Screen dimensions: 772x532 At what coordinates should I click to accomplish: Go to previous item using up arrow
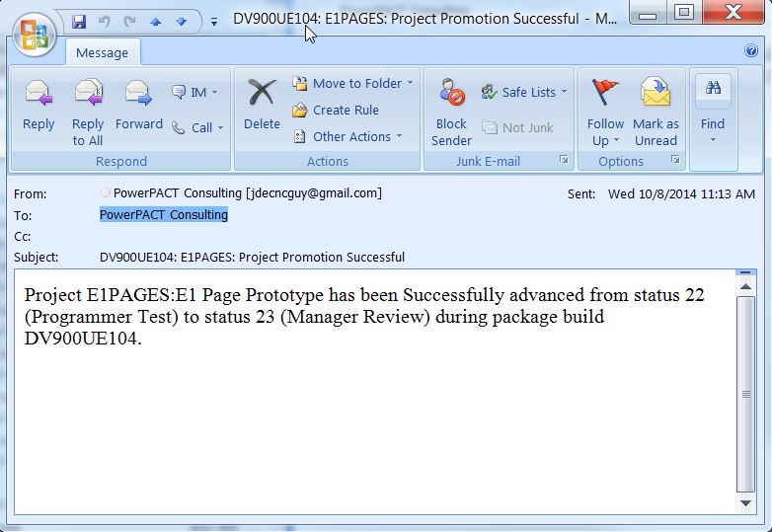coord(156,21)
